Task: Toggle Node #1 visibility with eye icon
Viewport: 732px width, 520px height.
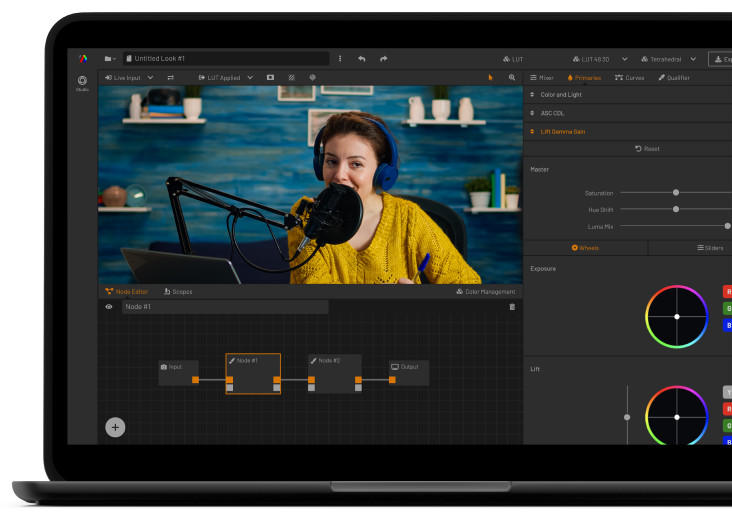Action: 109,307
